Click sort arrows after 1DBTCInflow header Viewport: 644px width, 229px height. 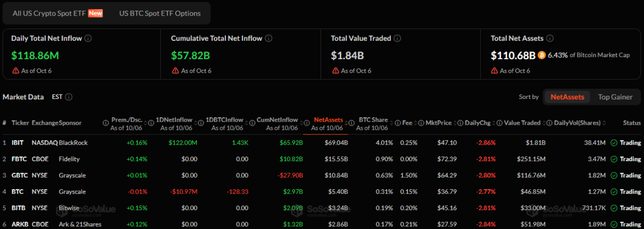[x=246, y=123]
